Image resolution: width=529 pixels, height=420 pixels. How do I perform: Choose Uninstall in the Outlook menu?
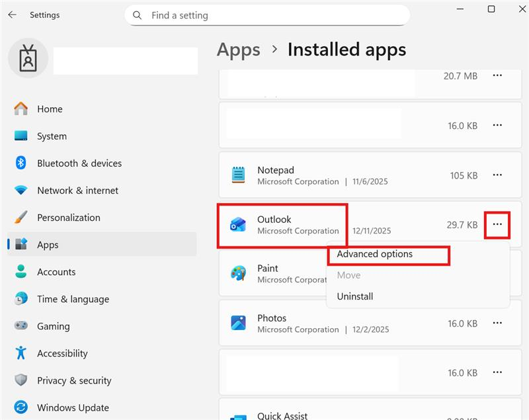[x=355, y=296]
